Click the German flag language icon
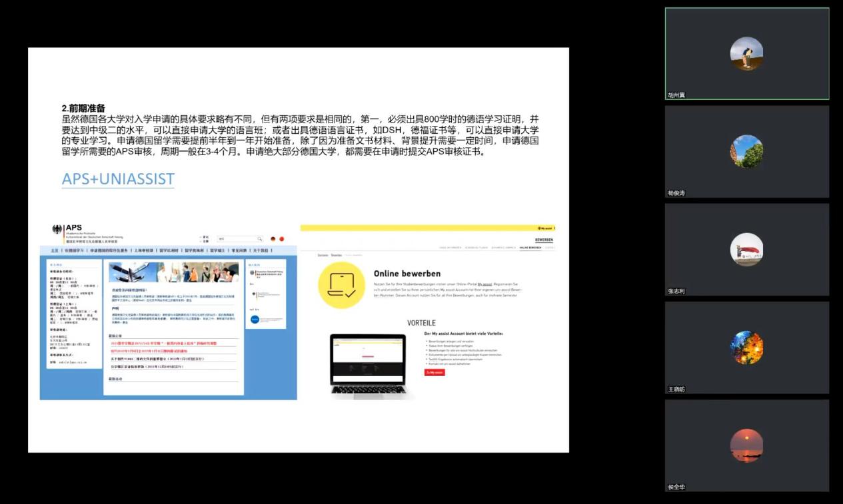The width and height of the screenshot is (843, 504). [x=273, y=239]
